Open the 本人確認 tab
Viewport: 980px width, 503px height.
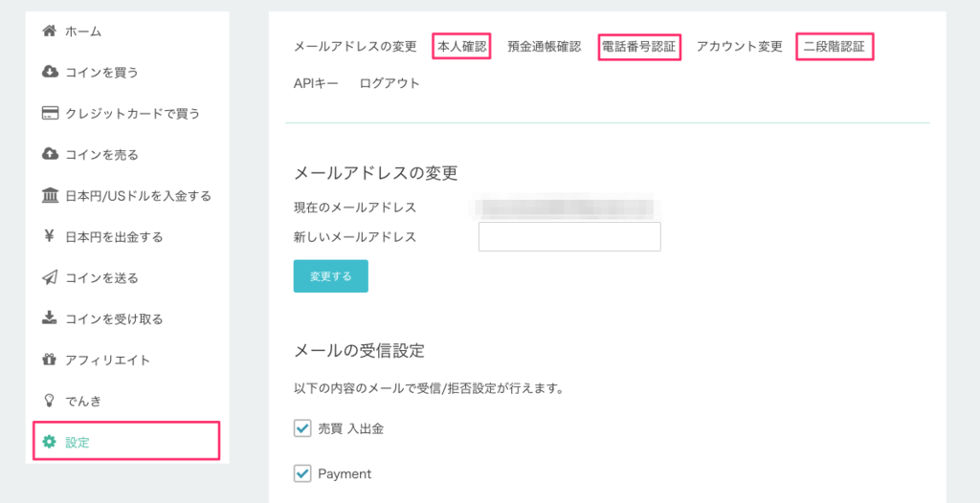click(462, 47)
